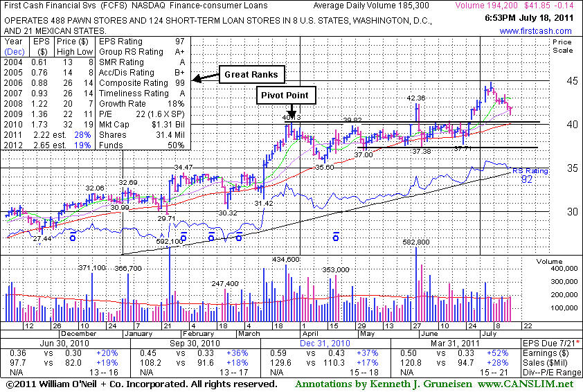Click the 2011 estimate 28% growth figure
The height and width of the screenshot is (392, 583).
[x=82, y=135]
